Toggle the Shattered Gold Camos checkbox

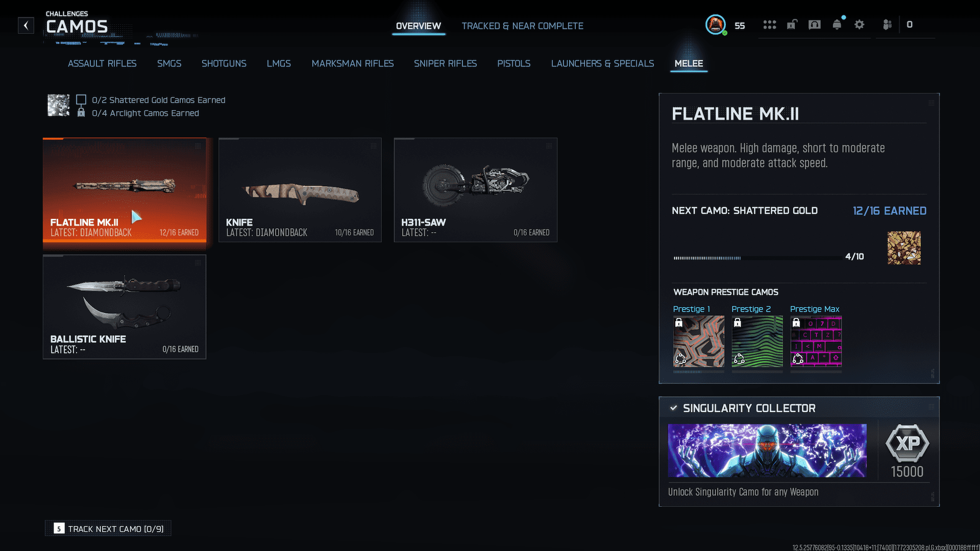[x=81, y=100]
